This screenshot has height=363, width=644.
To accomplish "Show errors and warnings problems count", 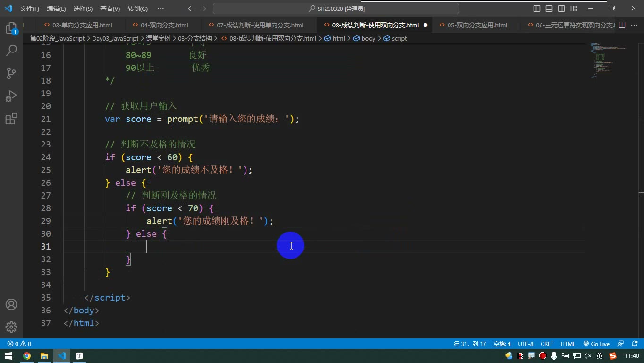I will pyautogui.click(x=19, y=344).
